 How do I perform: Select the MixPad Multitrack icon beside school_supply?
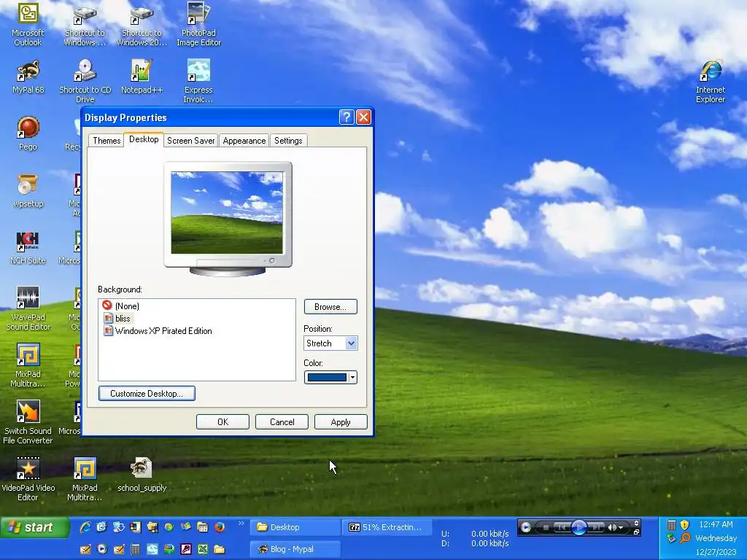tap(85, 479)
